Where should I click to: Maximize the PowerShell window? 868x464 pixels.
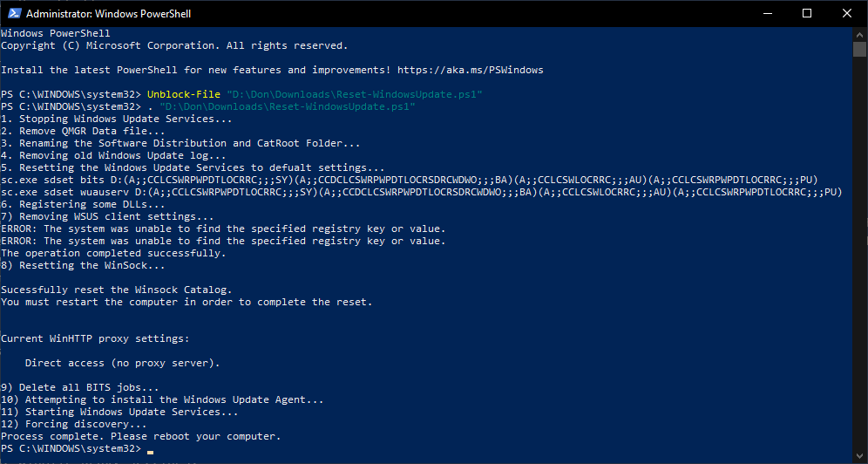(x=806, y=13)
